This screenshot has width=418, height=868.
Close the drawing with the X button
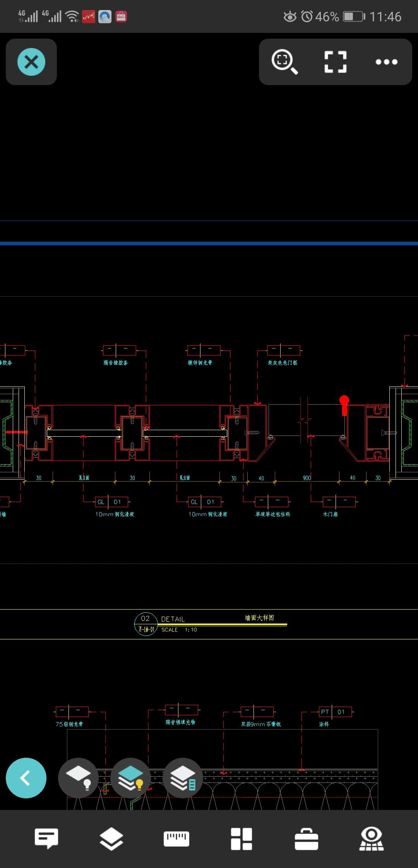pyautogui.click(x=31, y=62)
